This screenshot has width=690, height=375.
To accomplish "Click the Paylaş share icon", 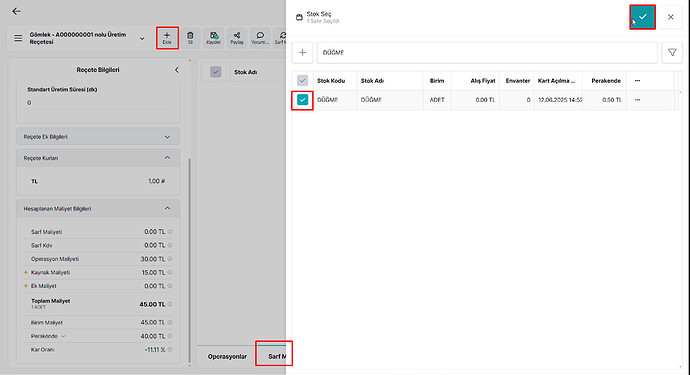I will pyautogui.click(x=237, y=38).
